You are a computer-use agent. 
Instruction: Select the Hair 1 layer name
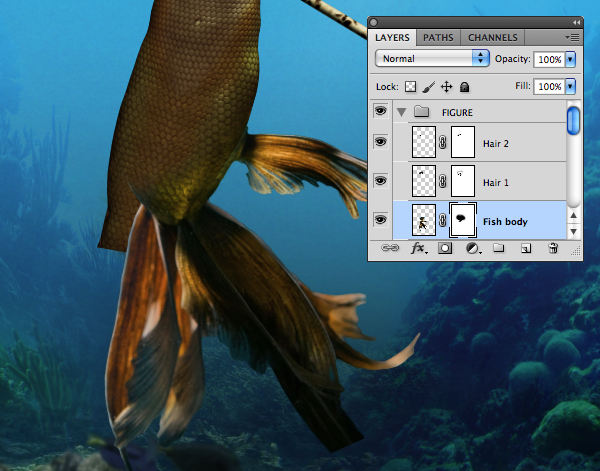[x=496, y=183]
